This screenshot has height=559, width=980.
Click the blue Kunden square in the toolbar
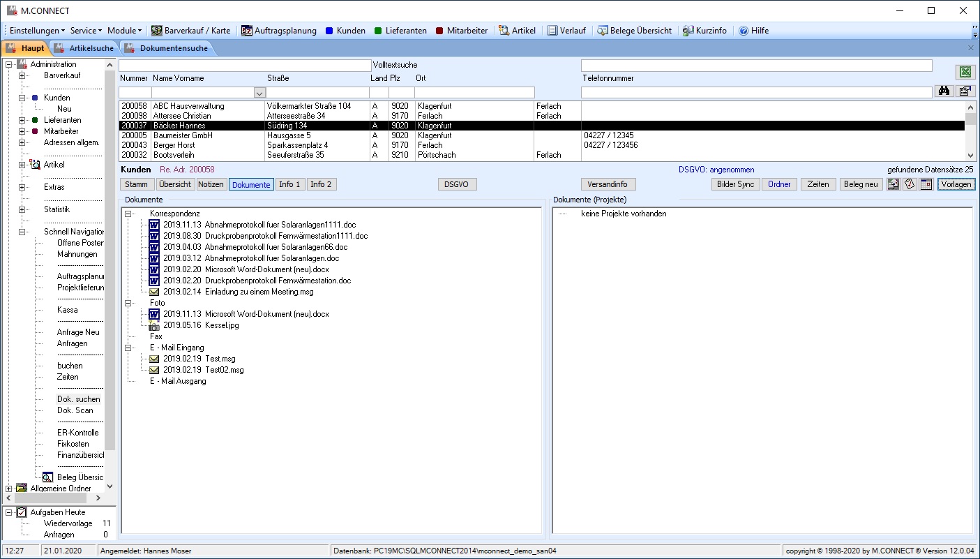pyautogui.click(x=329, y=31)
